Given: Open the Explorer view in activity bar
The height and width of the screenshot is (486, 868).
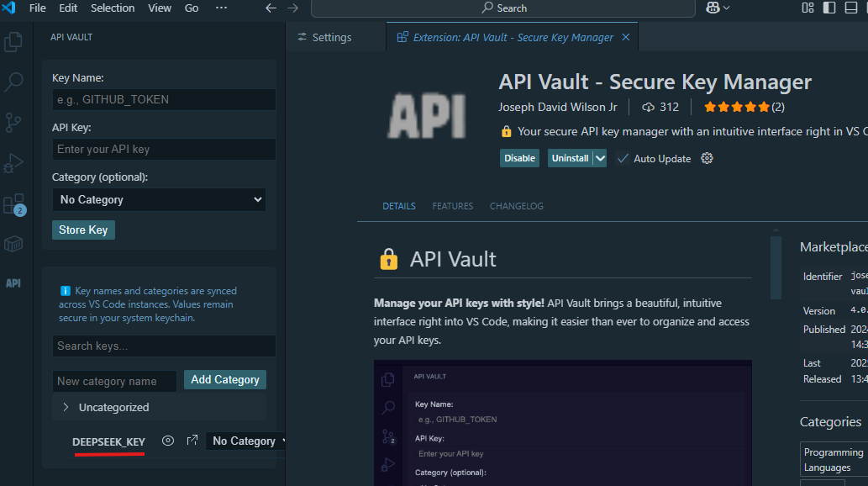Looking at the screenshot, I should 13,42.
